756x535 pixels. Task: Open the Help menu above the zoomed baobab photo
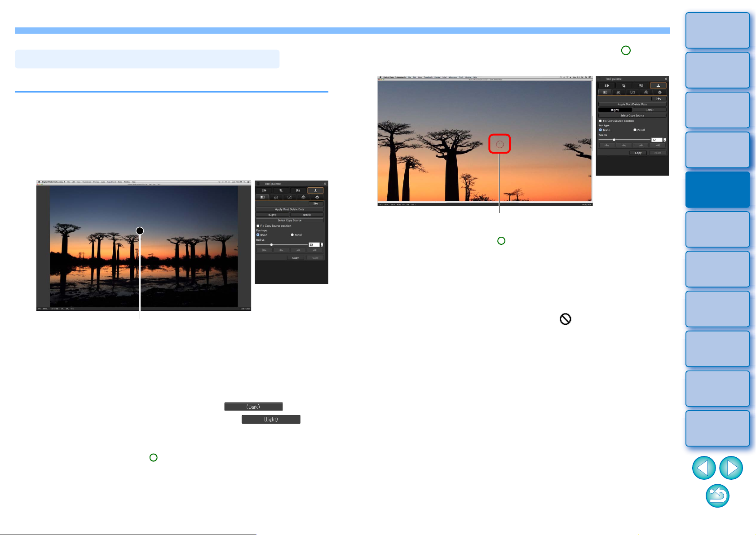[475, 77]
